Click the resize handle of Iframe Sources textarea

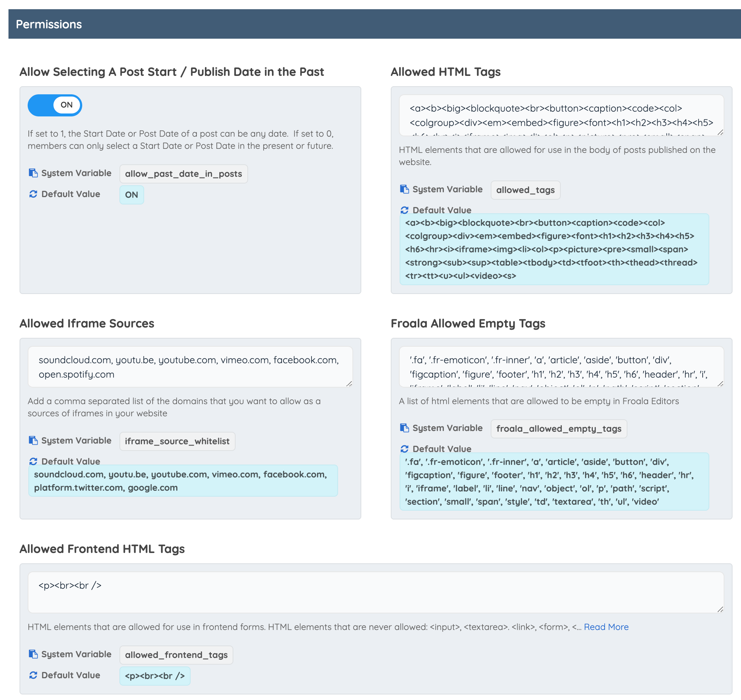(349, 384)
